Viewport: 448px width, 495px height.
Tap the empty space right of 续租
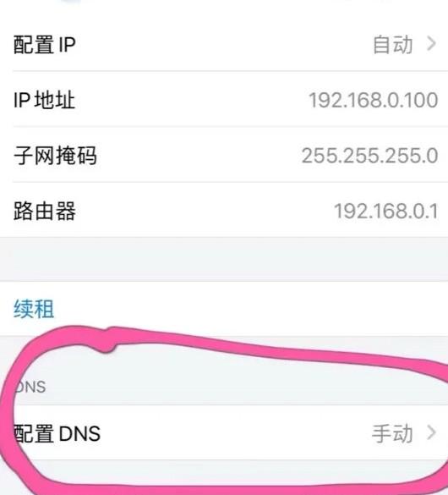249,309
